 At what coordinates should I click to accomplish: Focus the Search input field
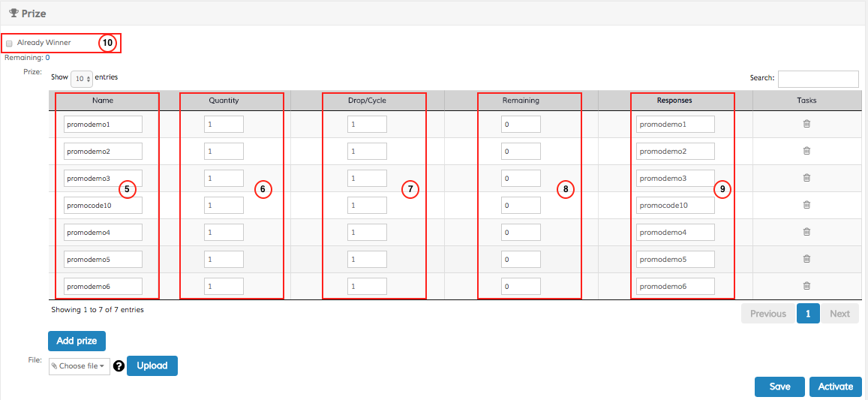pos(818,79)
